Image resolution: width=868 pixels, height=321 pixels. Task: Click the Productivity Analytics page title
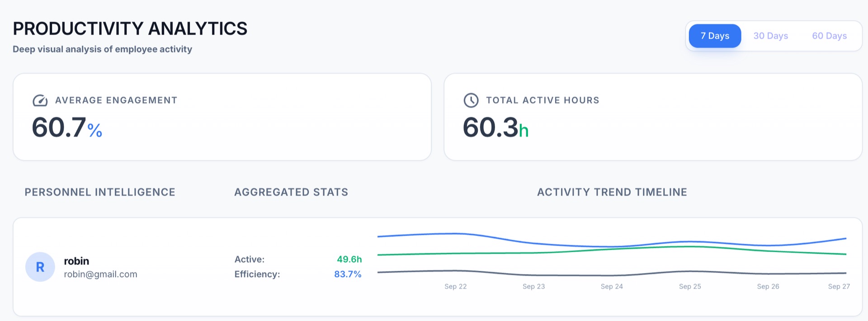point(130,28)
